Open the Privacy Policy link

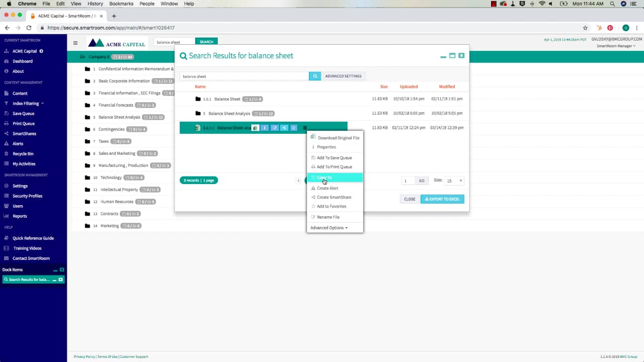pos(84,356)
